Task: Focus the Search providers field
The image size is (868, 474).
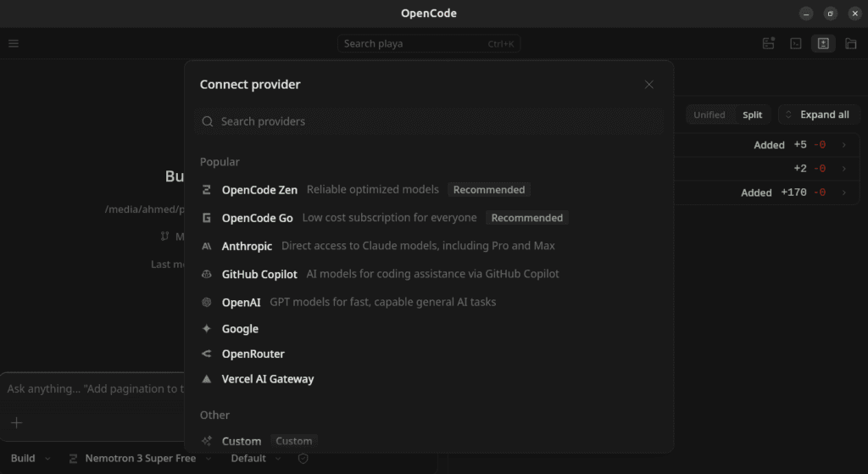Action: point(429,121)
